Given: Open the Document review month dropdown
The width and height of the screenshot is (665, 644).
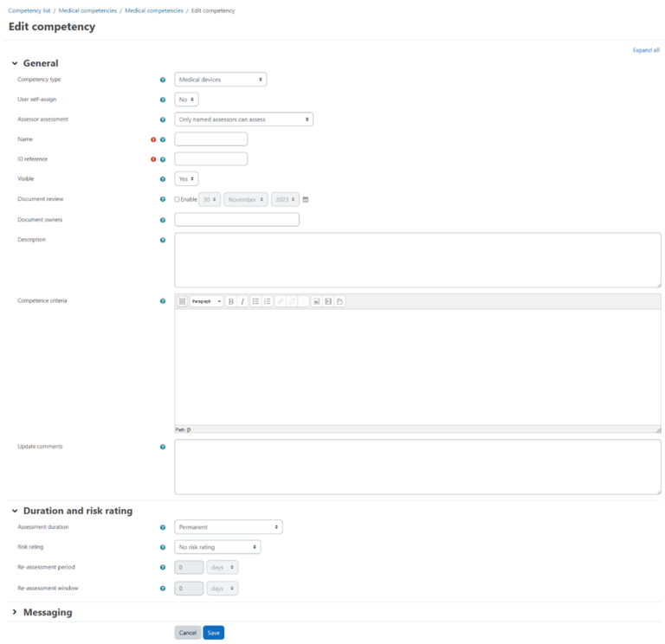Looking at the screenshot, I should coord(246,199).
